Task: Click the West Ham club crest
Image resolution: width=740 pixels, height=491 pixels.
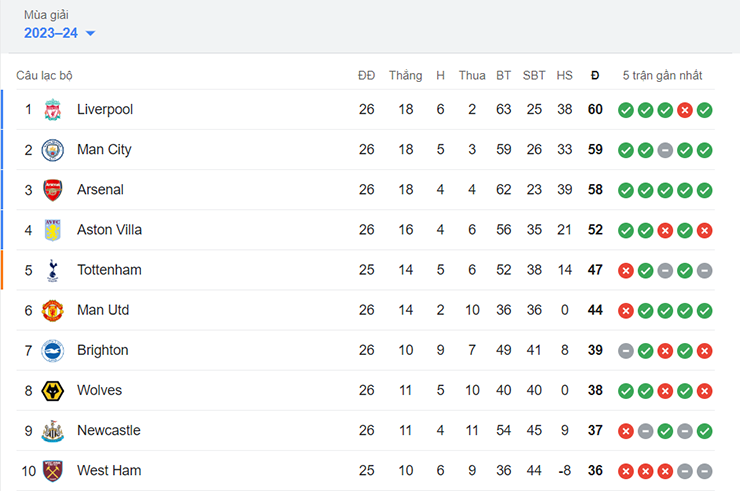Action: point(52,471)
